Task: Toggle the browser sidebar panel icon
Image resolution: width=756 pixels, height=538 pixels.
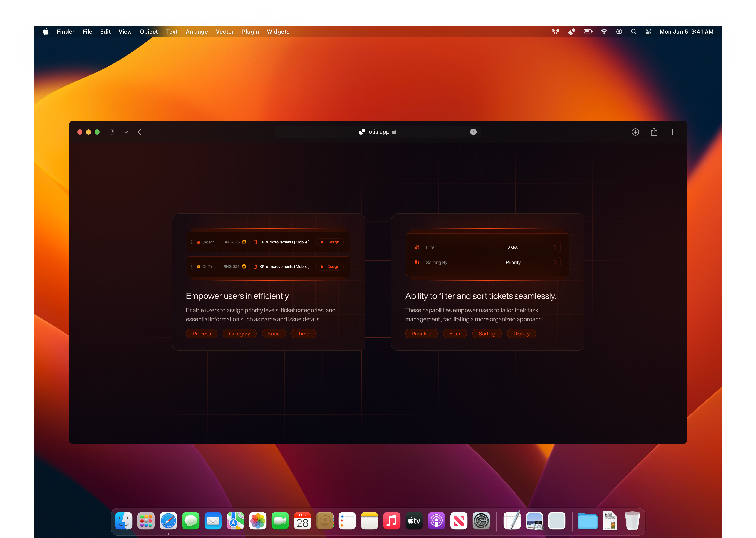Action: [115, 132]
